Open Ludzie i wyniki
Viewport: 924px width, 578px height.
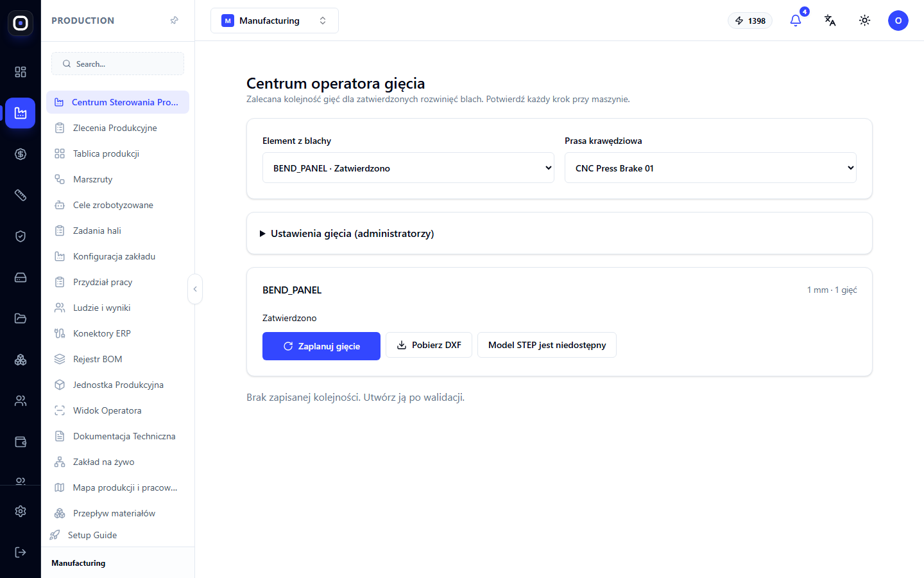(x=117, y=308)
